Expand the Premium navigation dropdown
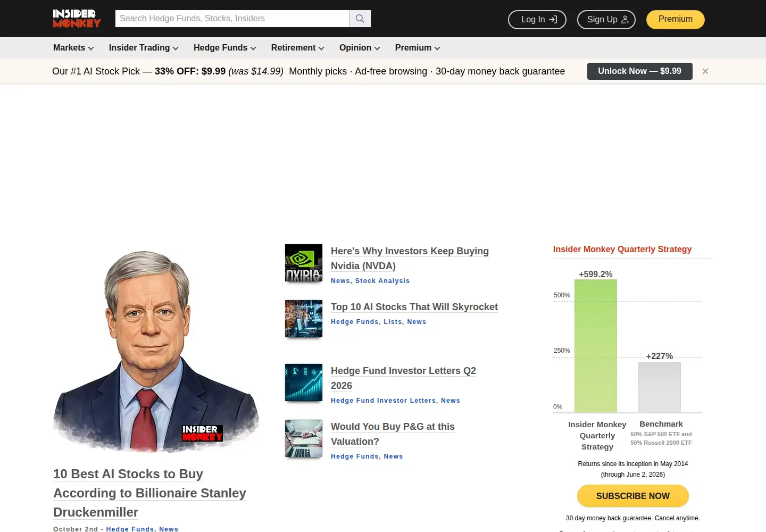Image resolution: width=766 pixels, height=532 pixels. pos(418,48)
